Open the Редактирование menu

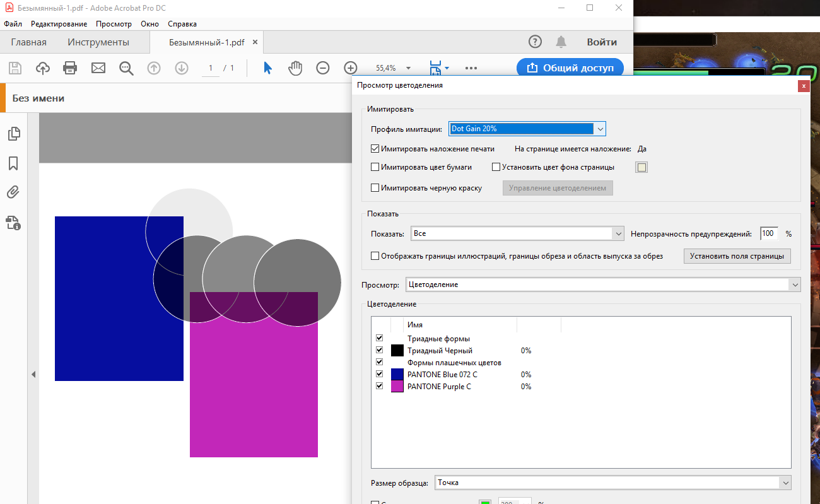click(x=59, y=24)
